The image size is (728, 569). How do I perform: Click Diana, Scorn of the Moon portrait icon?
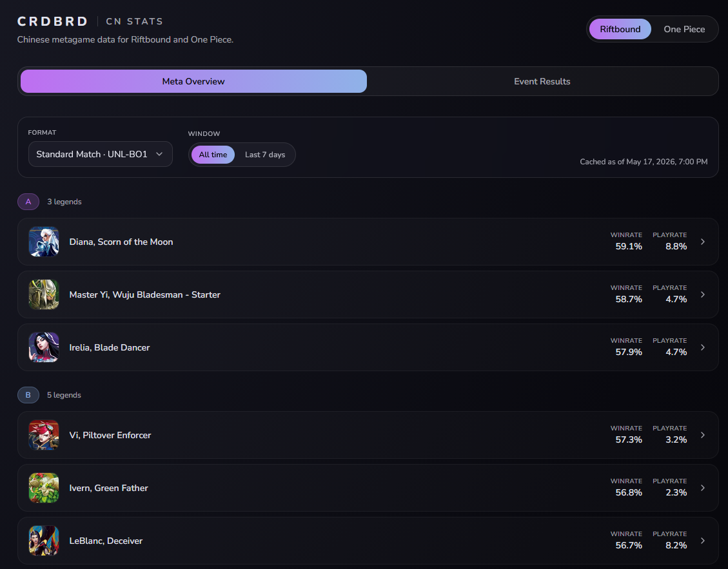[44, 242]
